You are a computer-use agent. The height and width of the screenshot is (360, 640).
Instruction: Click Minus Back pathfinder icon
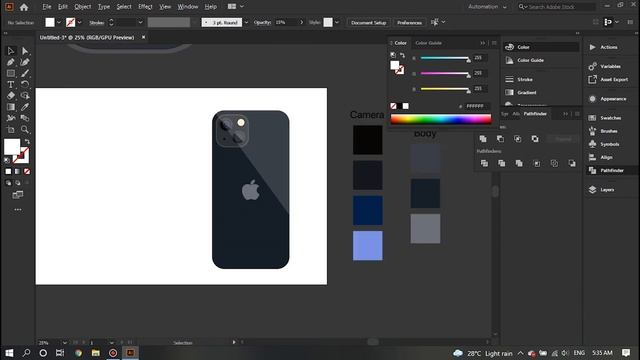pyautogui.click(x=572, y=163)
